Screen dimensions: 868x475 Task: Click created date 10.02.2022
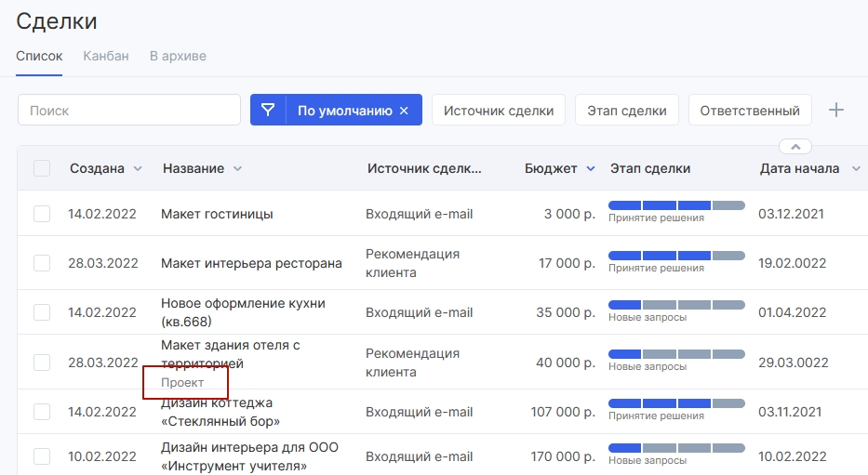[101, 456]
